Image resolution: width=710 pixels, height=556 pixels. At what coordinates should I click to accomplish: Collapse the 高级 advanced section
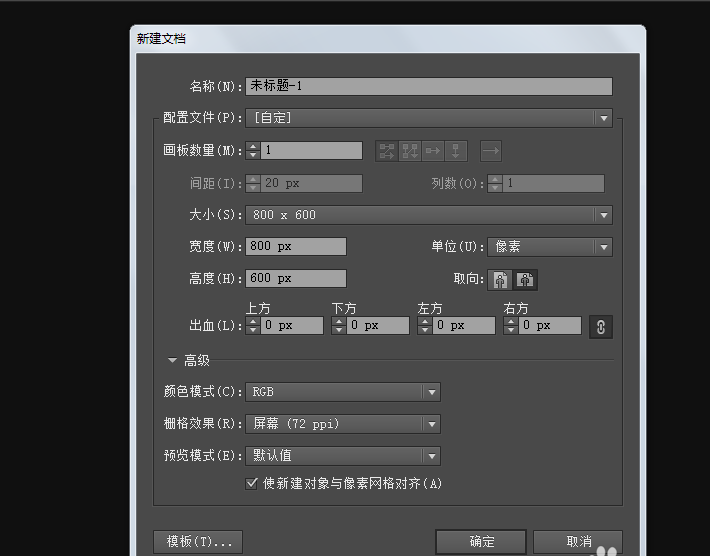[173, 360]
